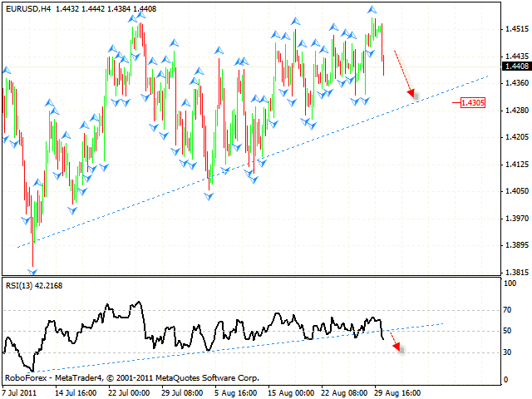Click the 1.3815 price axis label

(516, 272)
